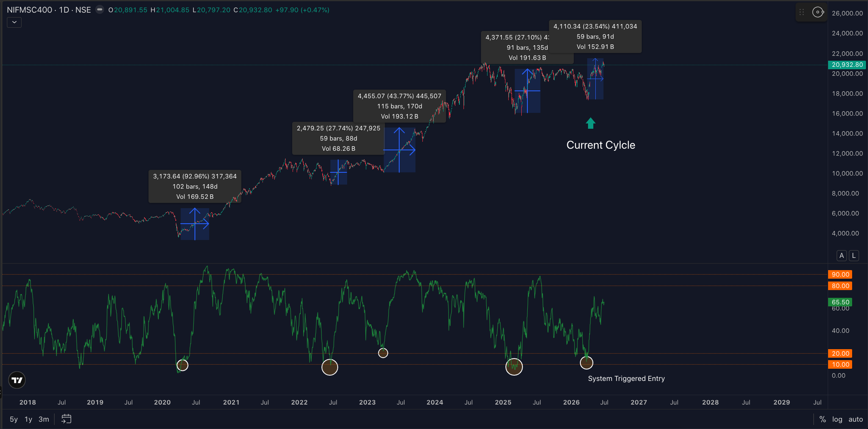Click the orange 20.00 level label
The image size is (868, 429).
coord(840,353)
